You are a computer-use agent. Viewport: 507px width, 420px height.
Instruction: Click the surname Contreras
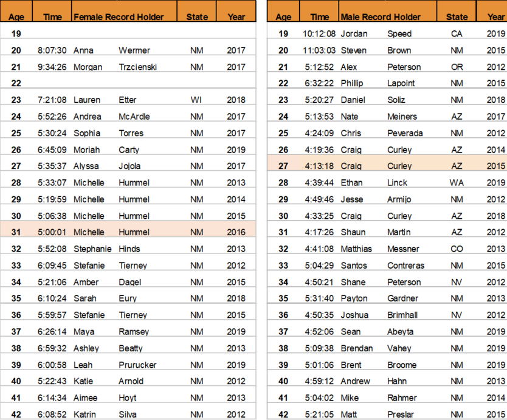(x=406, y=266)
